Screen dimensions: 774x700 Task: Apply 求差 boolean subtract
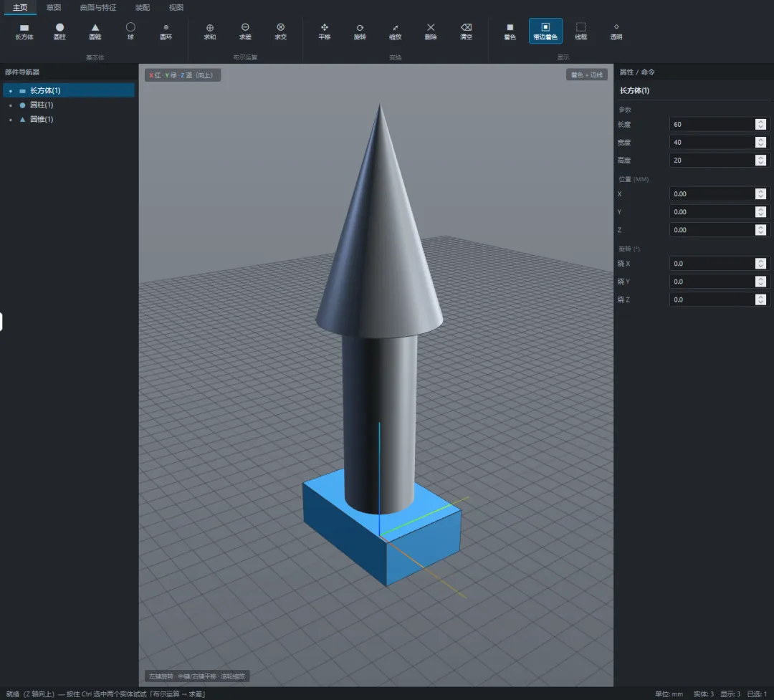click(x=245, y=31)
